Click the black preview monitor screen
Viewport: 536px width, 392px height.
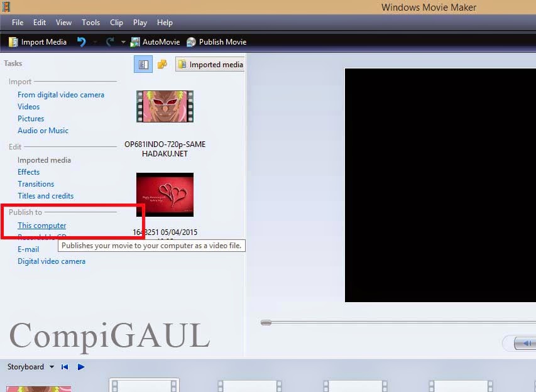pos(440,185)
